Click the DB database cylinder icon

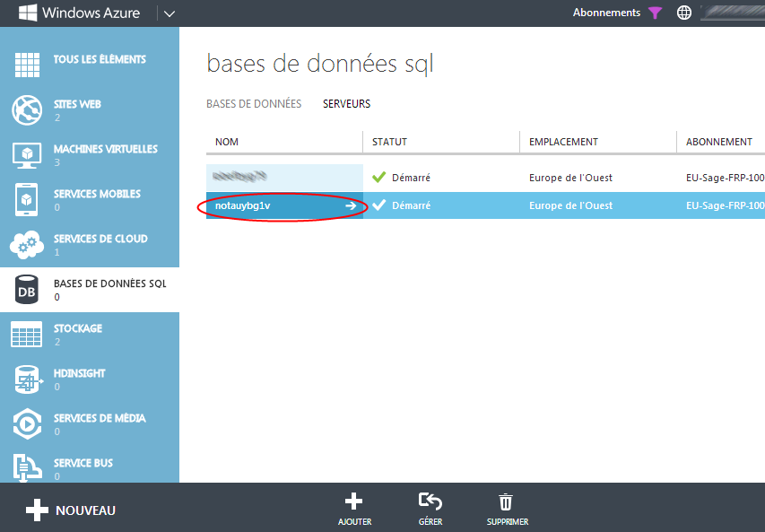[x=27, y=290]
